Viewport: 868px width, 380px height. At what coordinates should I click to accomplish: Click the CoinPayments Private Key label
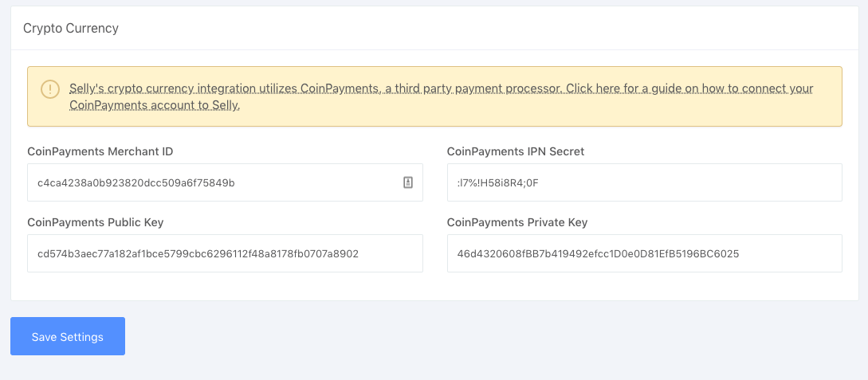(x=517, y=222)
